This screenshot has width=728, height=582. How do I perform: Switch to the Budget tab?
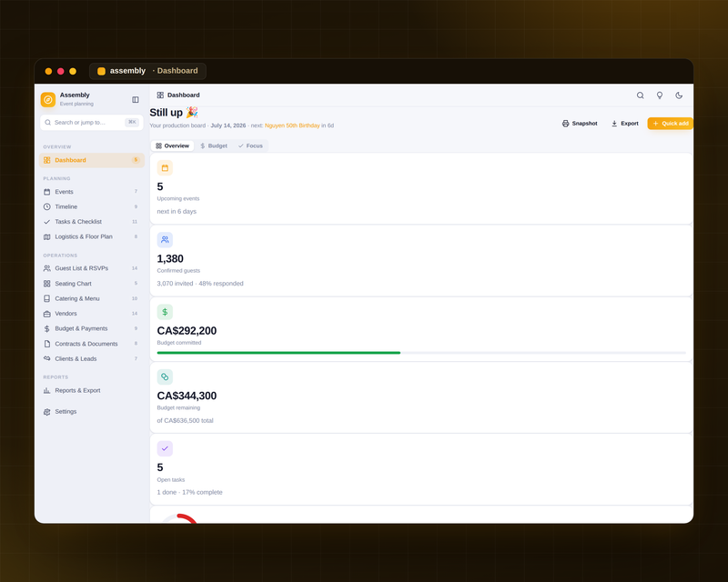coord(214,145)
